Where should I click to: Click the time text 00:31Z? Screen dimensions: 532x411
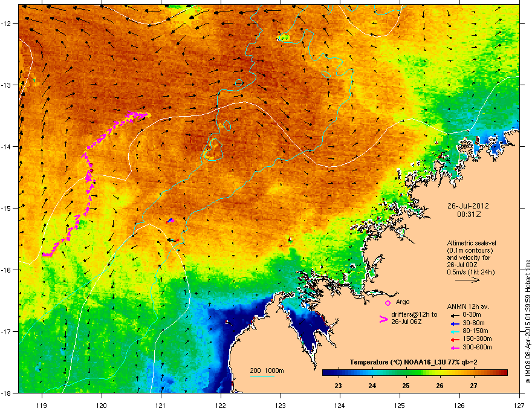(x=469, y=215)
